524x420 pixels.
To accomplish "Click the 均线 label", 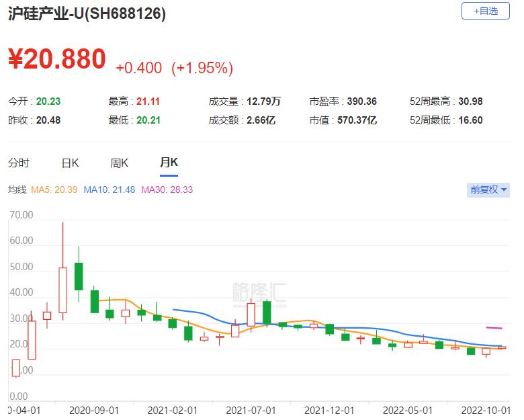I will point(17,190).
